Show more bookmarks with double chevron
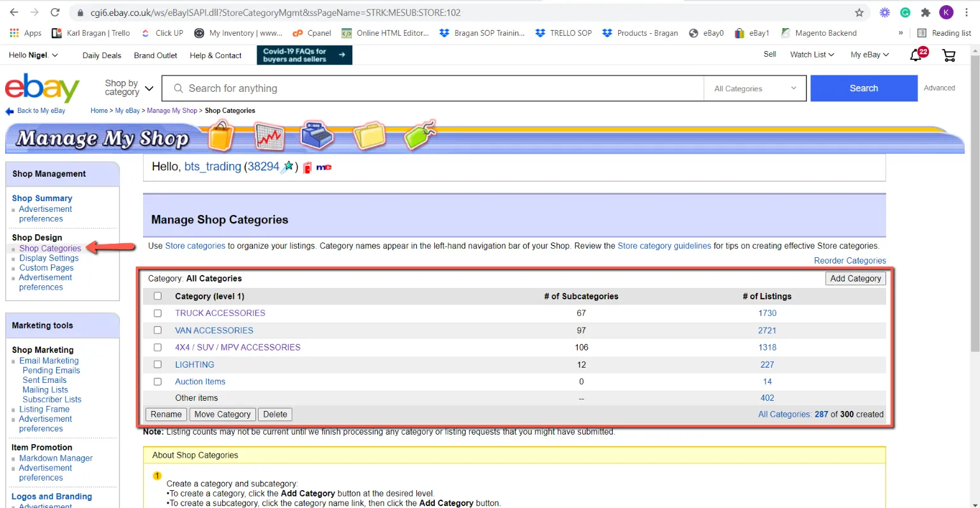The image size is (980, 508). pyautogui.click(x=901, y=33)
